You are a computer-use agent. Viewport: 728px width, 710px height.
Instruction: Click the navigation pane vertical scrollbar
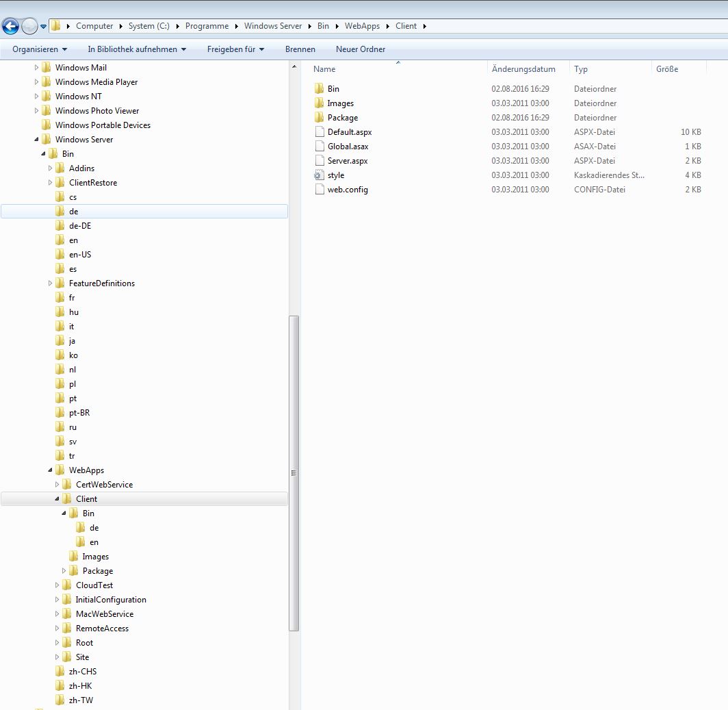294,472
